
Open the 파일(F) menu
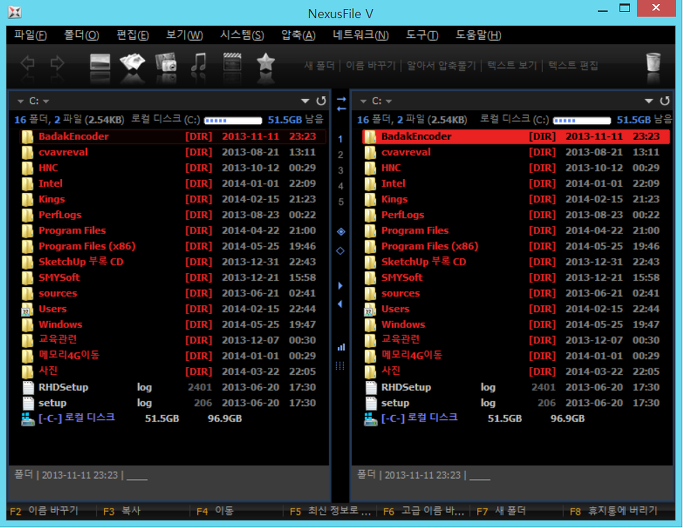30,35
